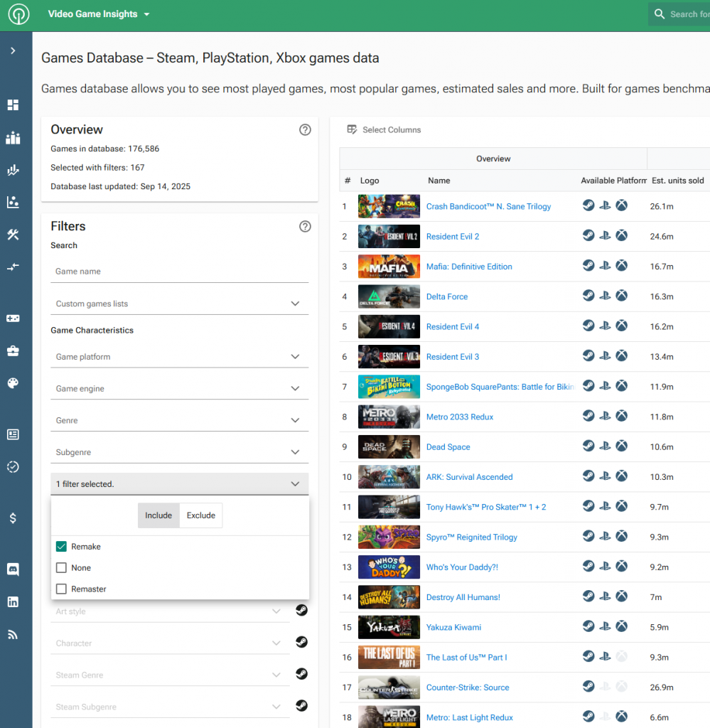Click the Yakuza Kiwami logo thumbnail
Viewport: 710px width, 728px height.
(389, 627)
